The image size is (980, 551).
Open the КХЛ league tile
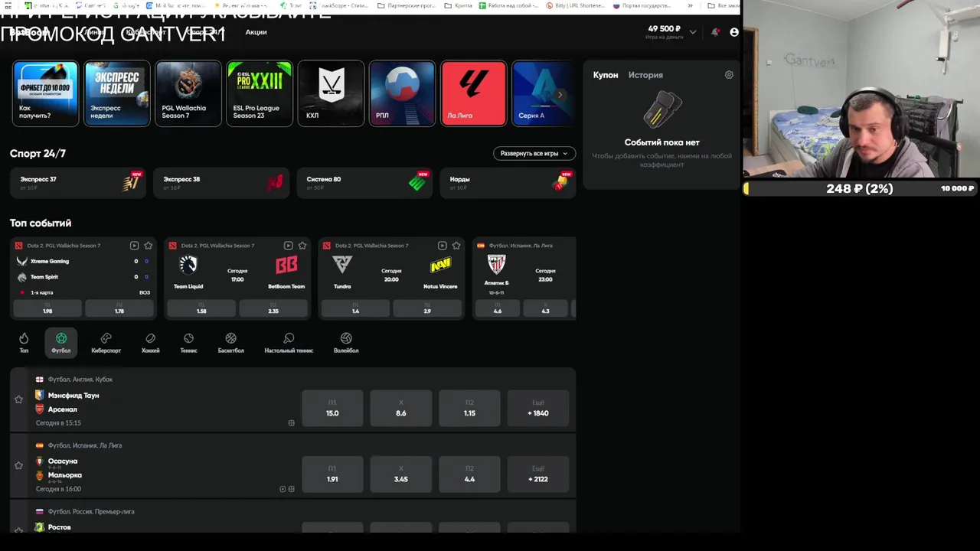coord(331,93)
